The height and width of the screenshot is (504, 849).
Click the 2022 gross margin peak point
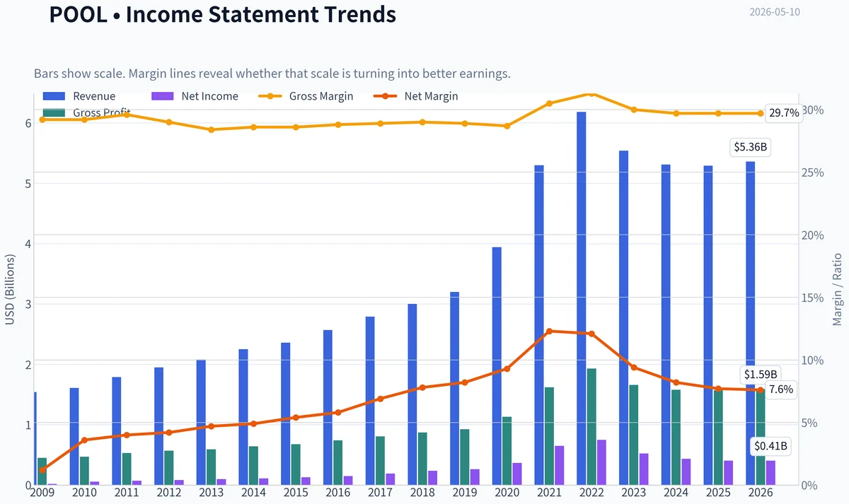tap(592, 93)
